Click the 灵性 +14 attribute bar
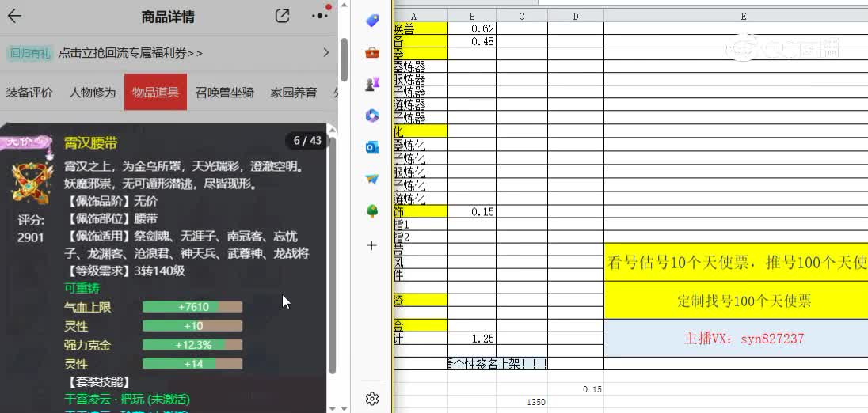The height and width of the screenshot is (413, 868). coord(192,364)
